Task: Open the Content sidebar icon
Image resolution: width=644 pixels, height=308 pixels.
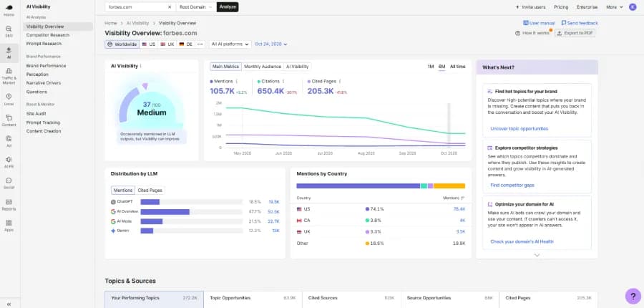Action: coord(9,120)
